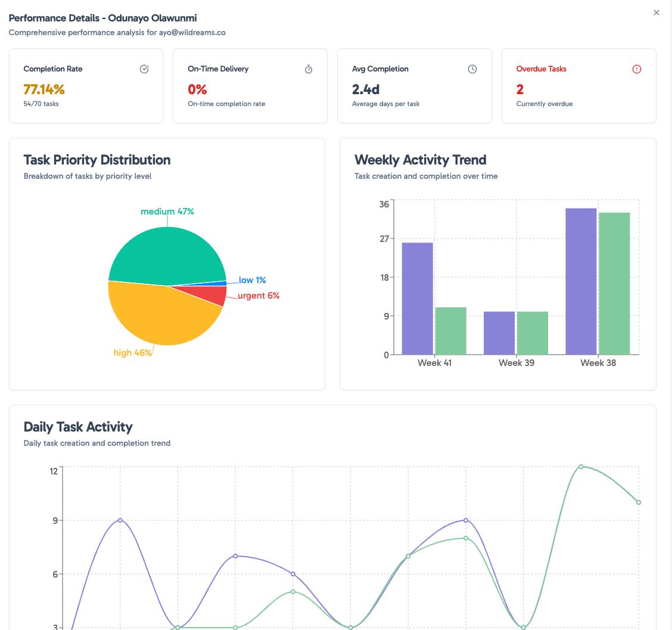This screenshot has height=630, width=672.
Task: Click the email ayo@wildreams.co in subtitle
Action: tap(192, 33)
